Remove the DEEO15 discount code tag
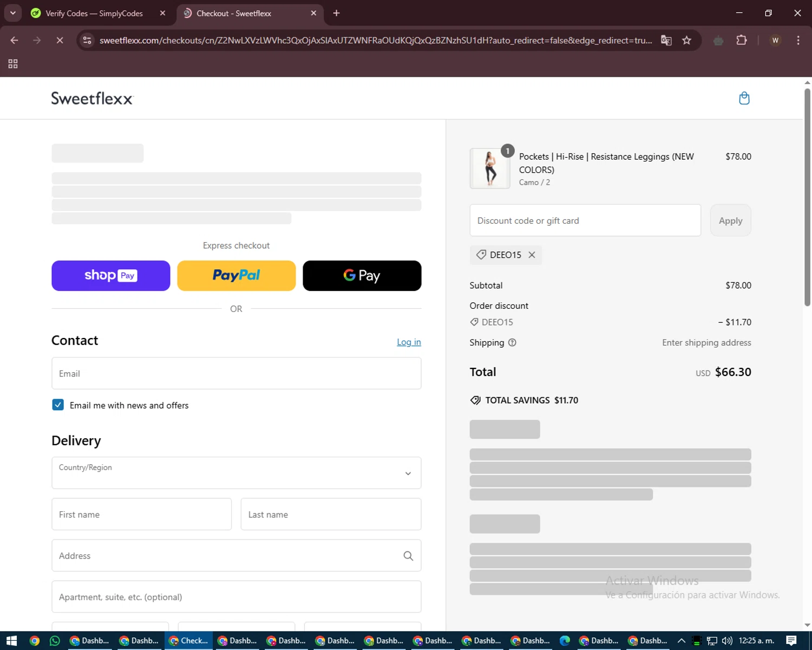Viewport: 812px width, 650px height. 532,255
